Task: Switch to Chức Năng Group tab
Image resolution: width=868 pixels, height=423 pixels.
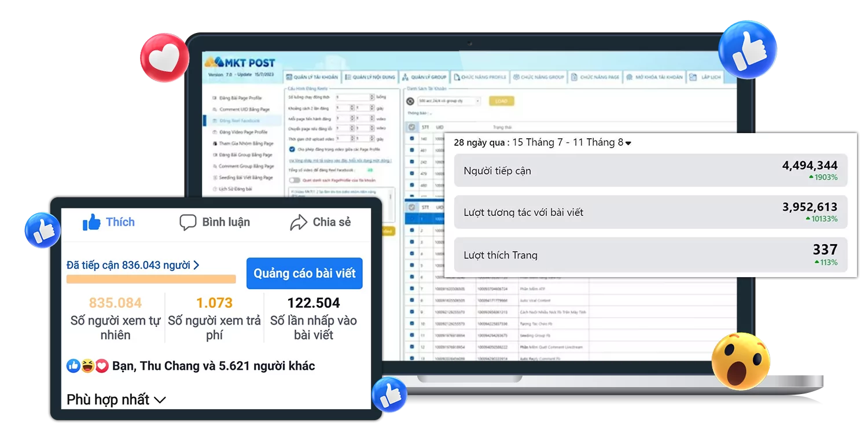Action: [x=538, y=77]
